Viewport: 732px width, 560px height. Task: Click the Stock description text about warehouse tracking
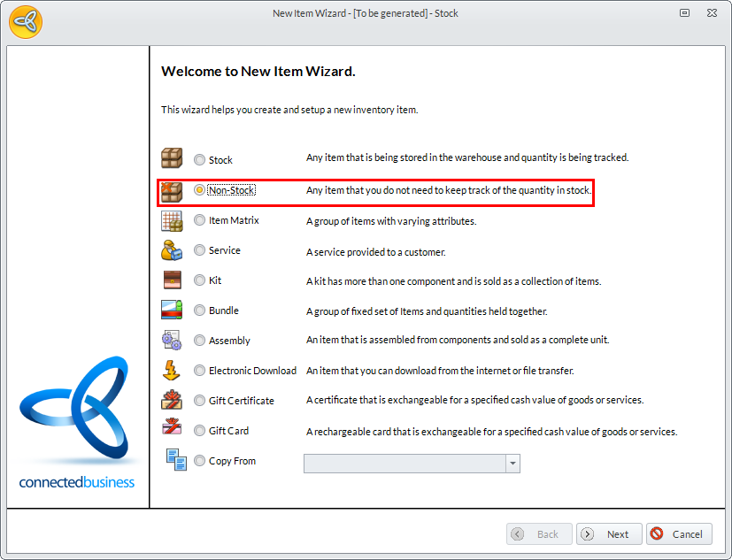[467, 157]
